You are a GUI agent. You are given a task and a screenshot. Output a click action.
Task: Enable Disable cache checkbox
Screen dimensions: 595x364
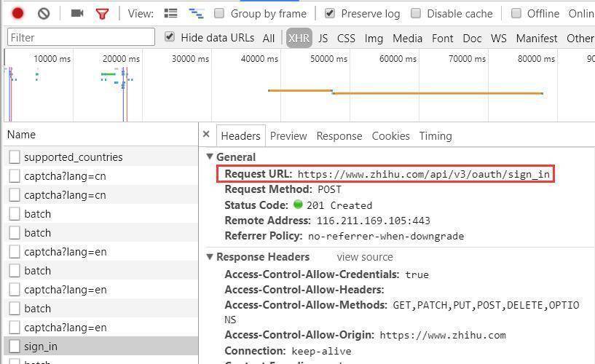tap(416, 14)
